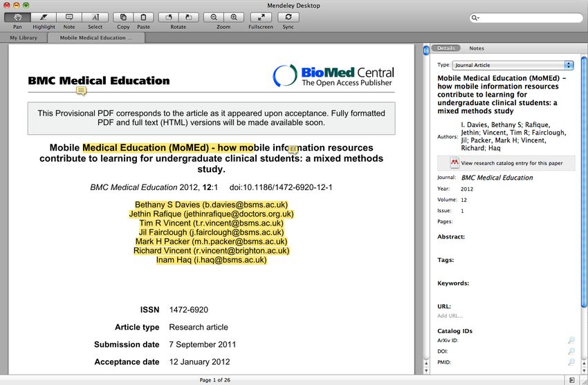Zoom in on the document
This screenshot has height=385, width=588.
click(x=234, y=17)
